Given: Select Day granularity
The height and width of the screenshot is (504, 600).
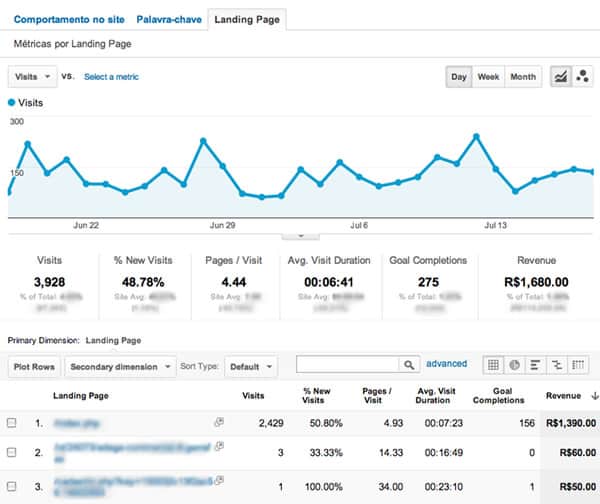Looking at the screenshot, I should [x=459, y=77].
